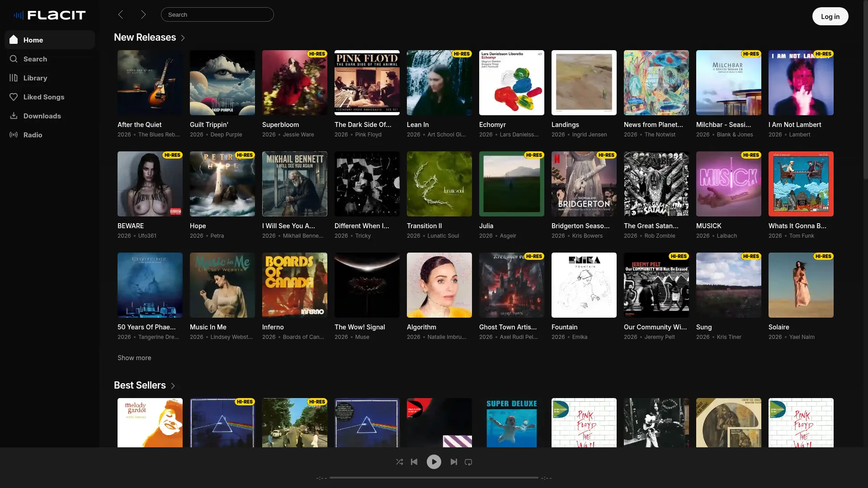Open the Home menu item

pyautogui.click(x=50, y=40)
